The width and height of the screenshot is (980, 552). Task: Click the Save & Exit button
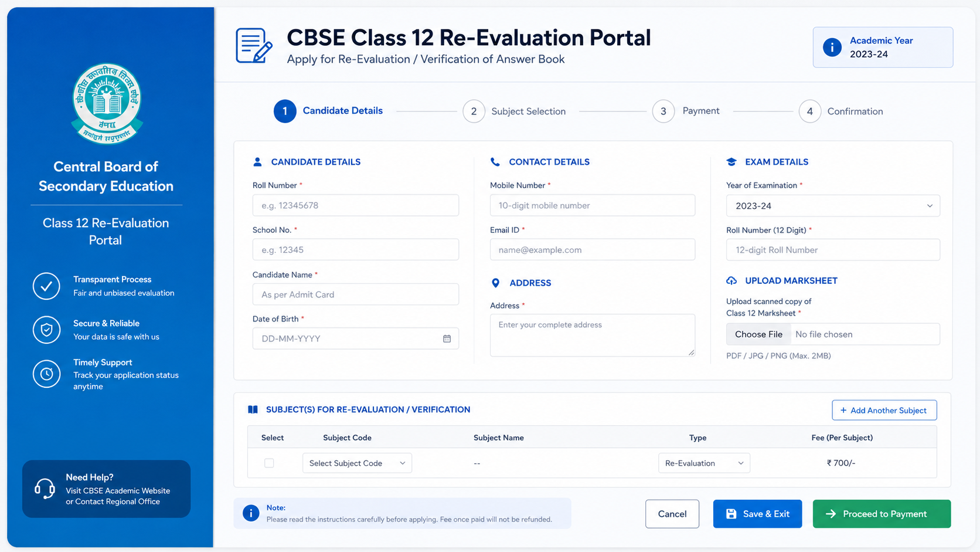(757, 514)
